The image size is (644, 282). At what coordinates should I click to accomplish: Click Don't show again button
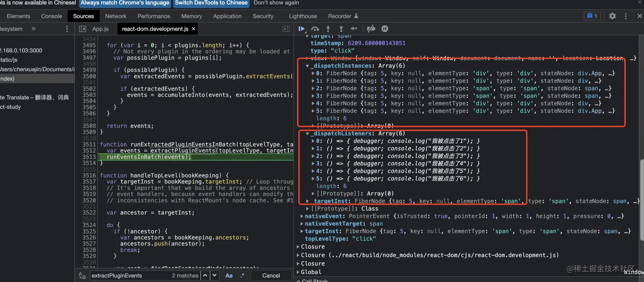tap(277, 3)
